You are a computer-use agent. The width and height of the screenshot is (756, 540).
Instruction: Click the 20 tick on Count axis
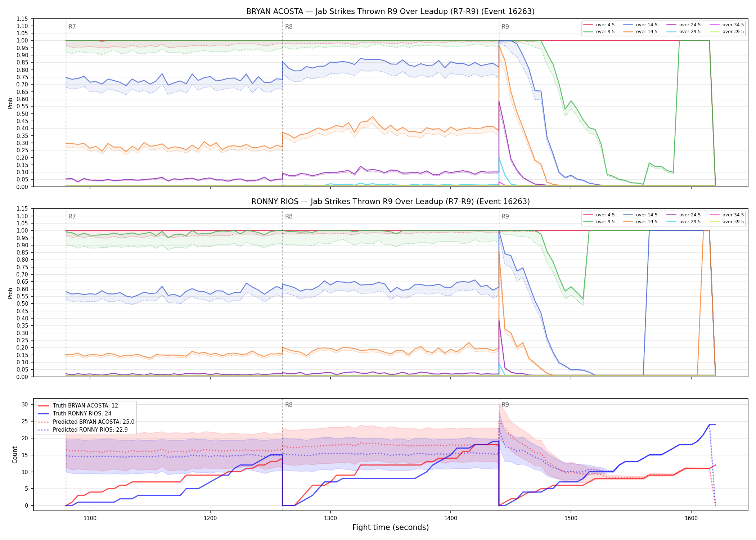point(24,438)
